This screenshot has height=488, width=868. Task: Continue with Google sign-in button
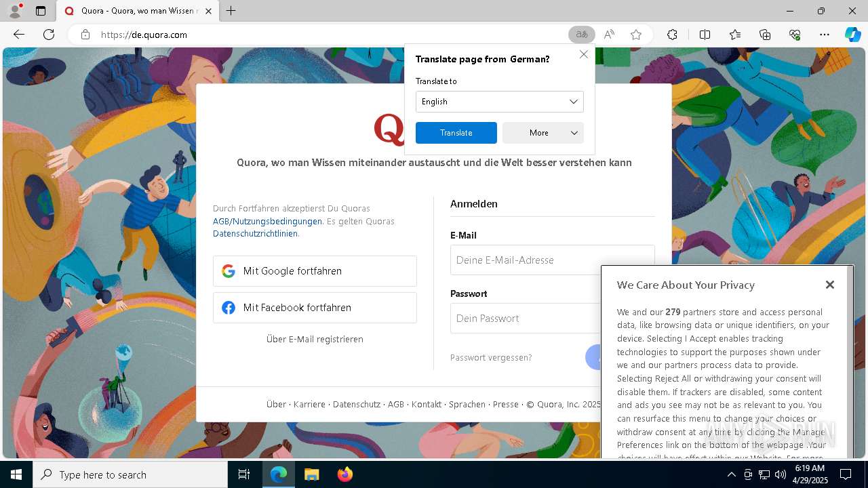315,271
